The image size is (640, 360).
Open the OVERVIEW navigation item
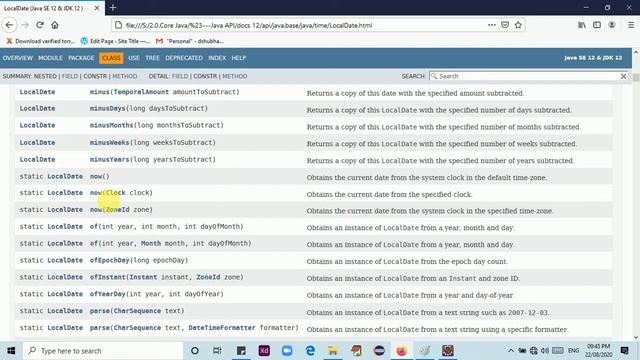(18, 58)
